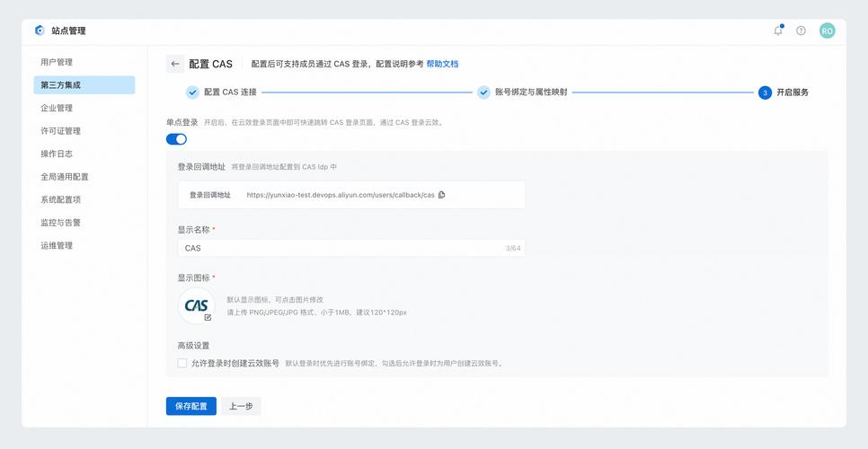Click the site management logo icon

40,31
